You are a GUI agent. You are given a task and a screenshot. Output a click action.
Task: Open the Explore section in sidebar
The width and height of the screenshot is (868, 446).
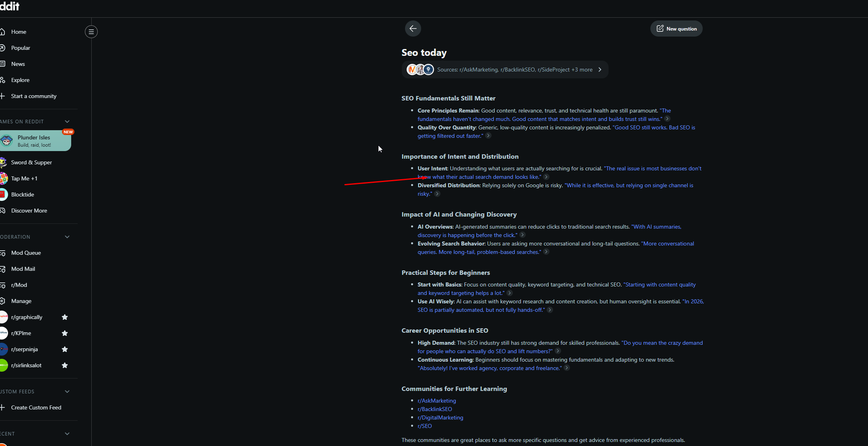[20, 80]
